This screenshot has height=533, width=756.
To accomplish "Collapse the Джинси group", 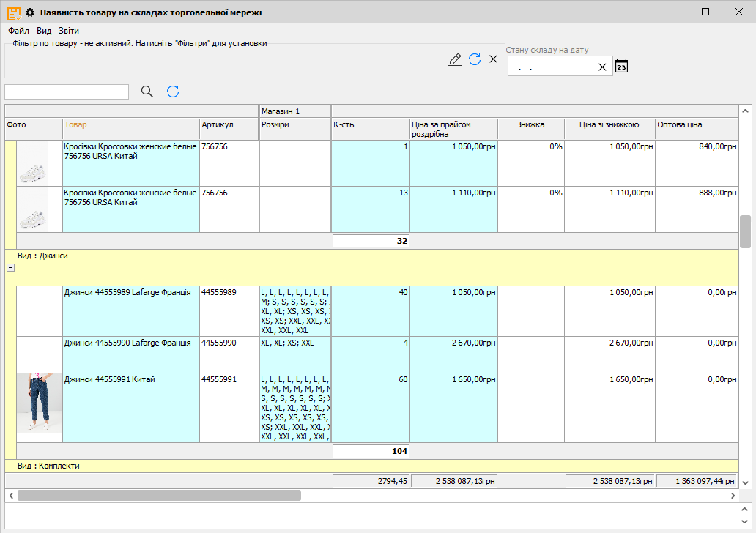I will click(10, 268).
